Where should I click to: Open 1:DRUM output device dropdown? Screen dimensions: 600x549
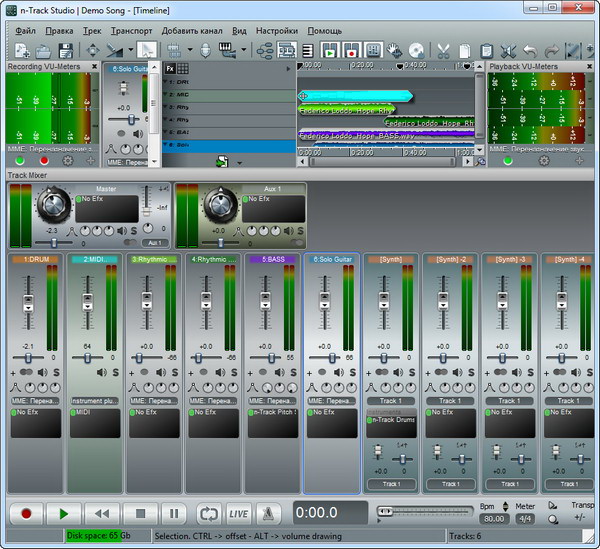pos(35,400)
